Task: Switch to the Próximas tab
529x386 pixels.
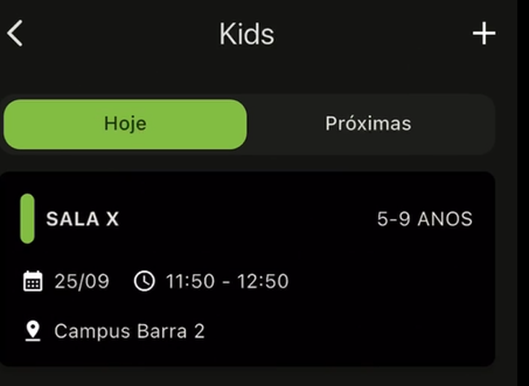Action: point(368,124)
